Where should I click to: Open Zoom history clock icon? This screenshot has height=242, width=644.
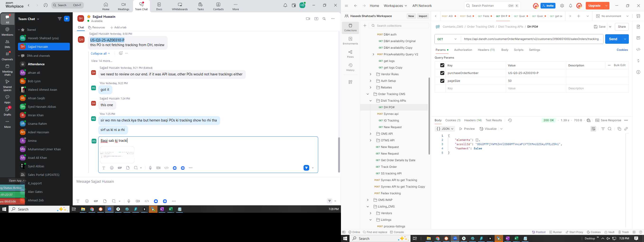click(x=45, y=5)
